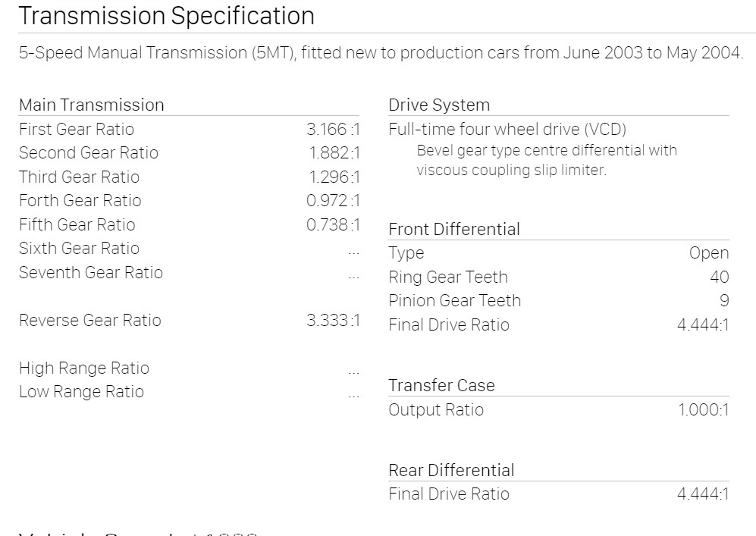756x536 pixels.
Task: Click the Front Differential section heading
Action: point(454,229)
